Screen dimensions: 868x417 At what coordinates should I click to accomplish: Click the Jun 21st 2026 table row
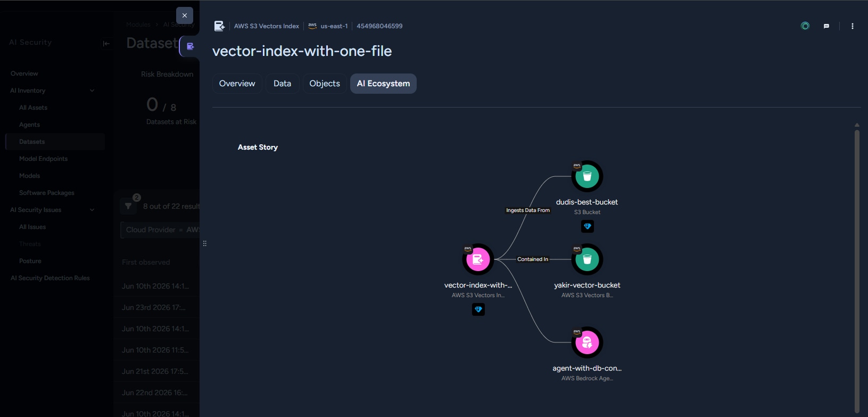click(156, 371)
